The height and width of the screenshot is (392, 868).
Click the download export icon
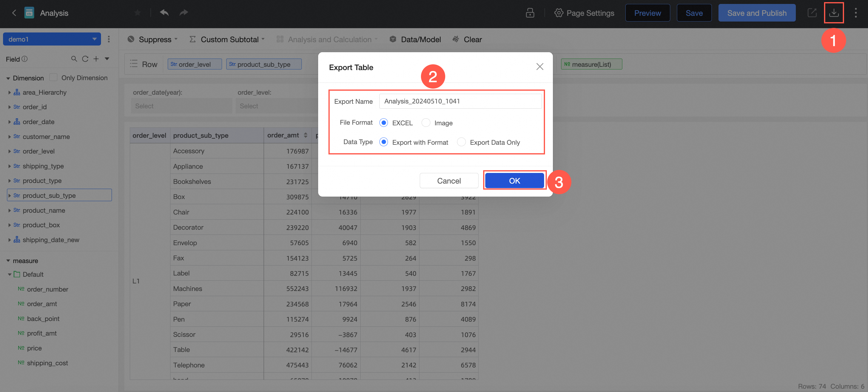(x=834, y=13)
